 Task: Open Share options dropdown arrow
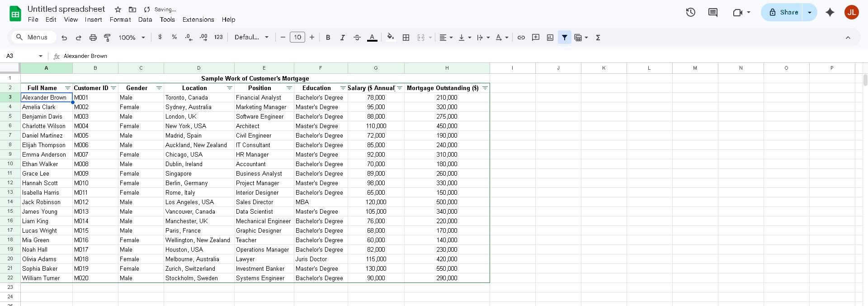pyautogui.click(x=810, y=12)
